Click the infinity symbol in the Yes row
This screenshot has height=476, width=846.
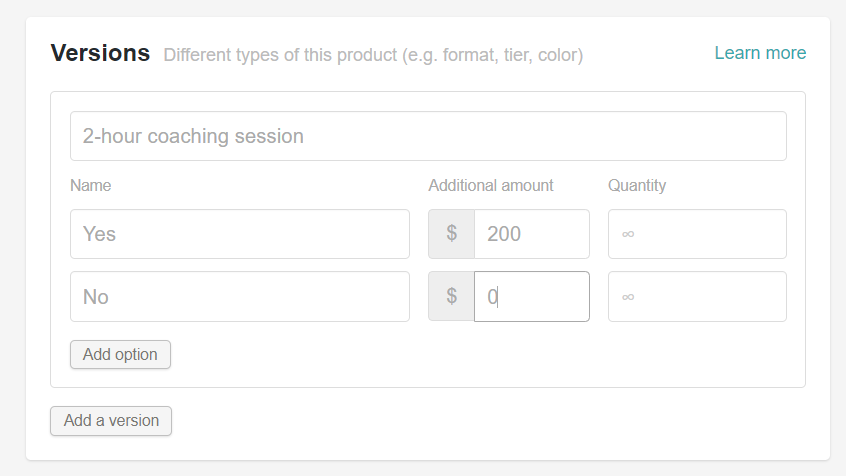[x=628, y=234]
